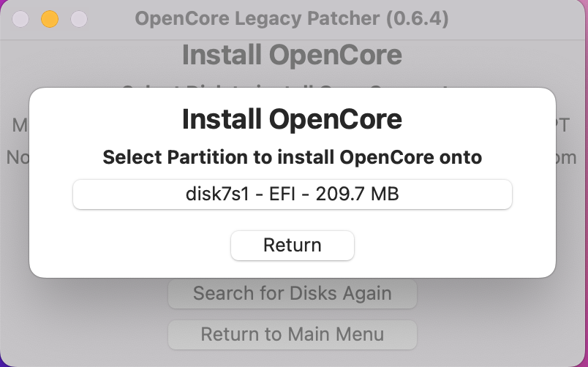Click dimmed window area below Return to Main Menu

[292, 358]
